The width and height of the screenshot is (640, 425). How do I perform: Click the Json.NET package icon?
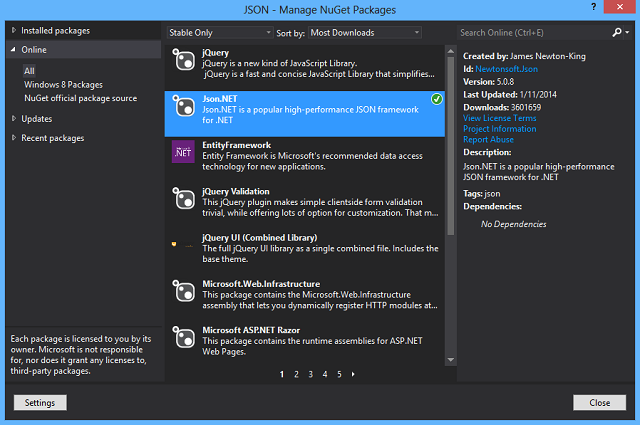(x=183, y=106)
